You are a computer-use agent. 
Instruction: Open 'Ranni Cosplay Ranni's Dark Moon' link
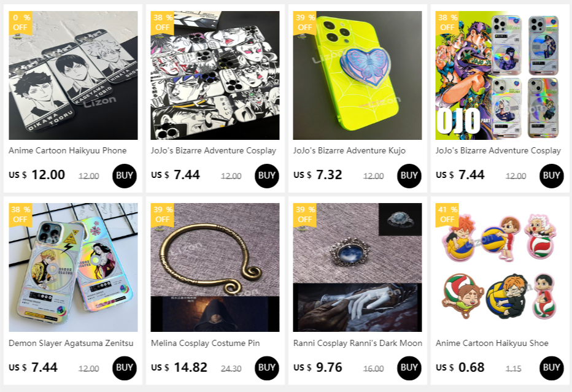pos(357,343)
